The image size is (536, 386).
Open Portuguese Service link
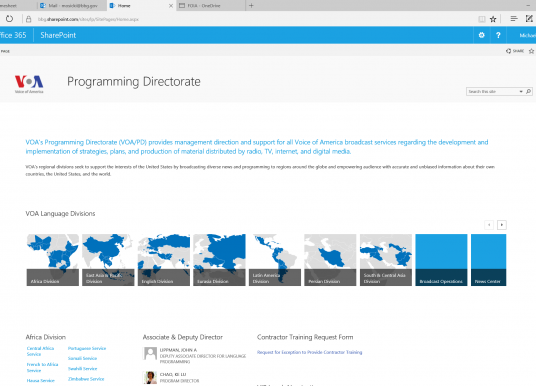pos(87,348)
